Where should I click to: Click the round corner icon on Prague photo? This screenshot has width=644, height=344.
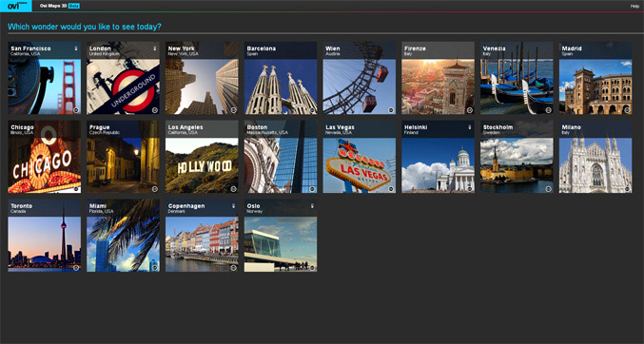point(155,189)
